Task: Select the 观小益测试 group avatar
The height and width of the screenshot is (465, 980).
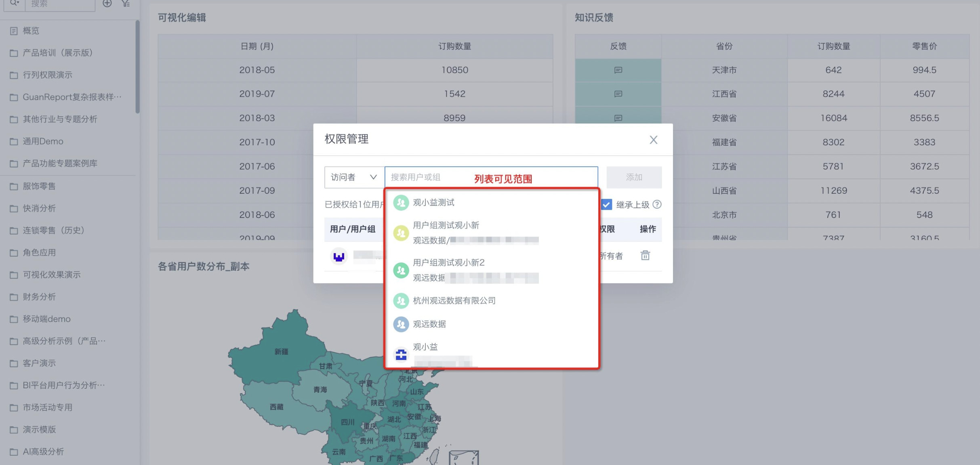Action: click(401, 203)
